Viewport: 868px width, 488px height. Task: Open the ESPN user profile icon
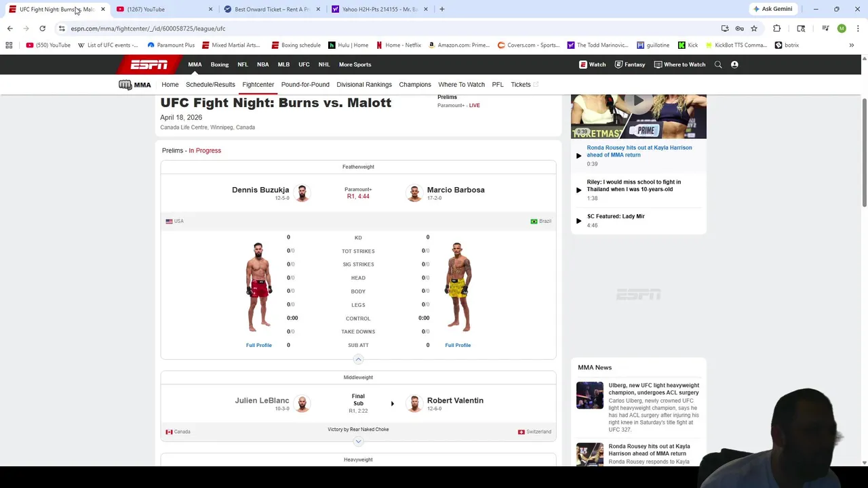pyautogui.click(x=734, y=64)
